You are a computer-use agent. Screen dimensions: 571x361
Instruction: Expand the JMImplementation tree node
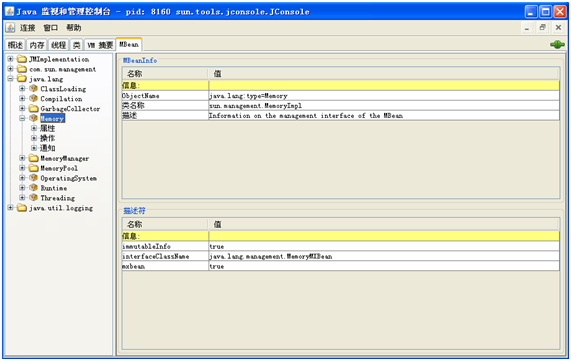[10, 59]
